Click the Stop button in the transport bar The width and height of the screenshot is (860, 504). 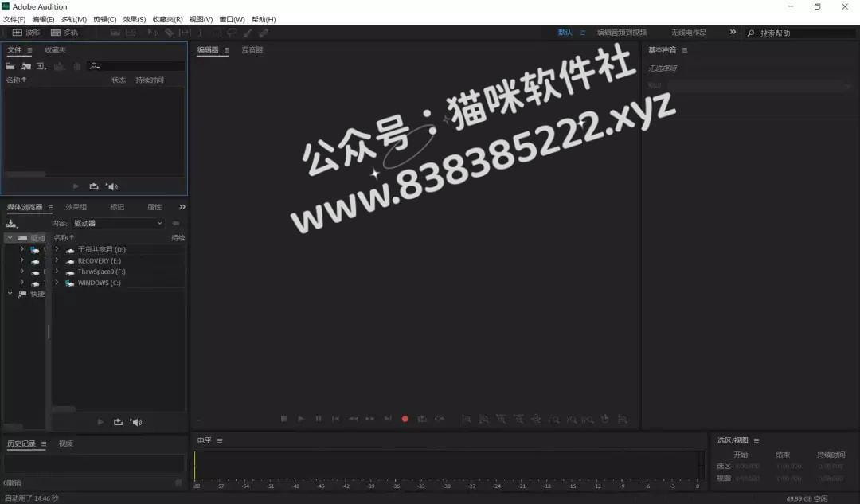pos(283,419)
